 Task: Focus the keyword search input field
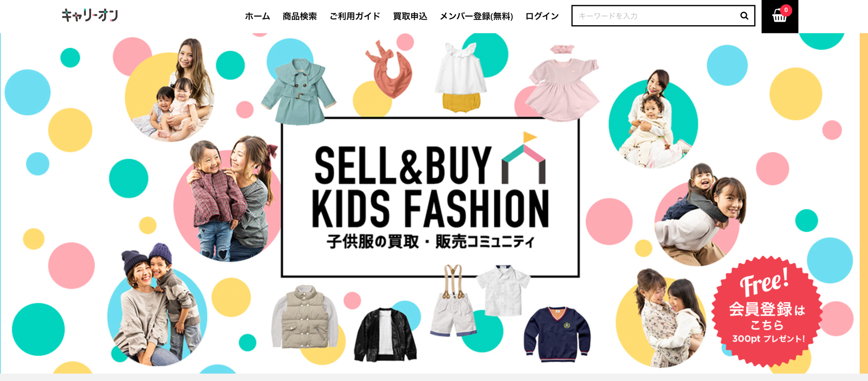655,16
